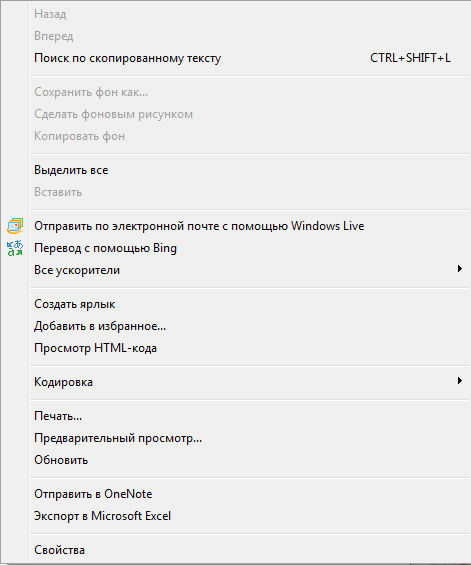Click the Bing translate icon
471x565 pixels.
point(15,248)
